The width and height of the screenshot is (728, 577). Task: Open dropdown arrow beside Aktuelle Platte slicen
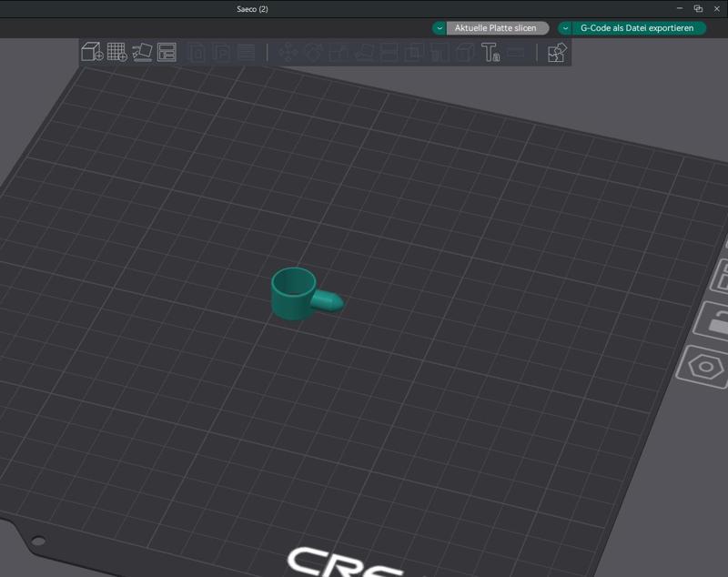pyautogui.click(x=440, y=28)
